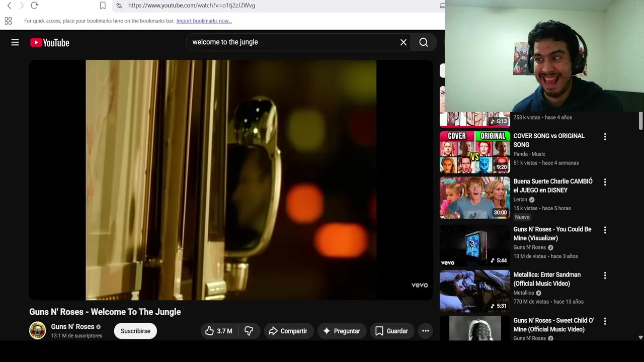Open YouTube hamburger guide menu
The height and width of the screenshot is (362, 644).
(15, 43)
